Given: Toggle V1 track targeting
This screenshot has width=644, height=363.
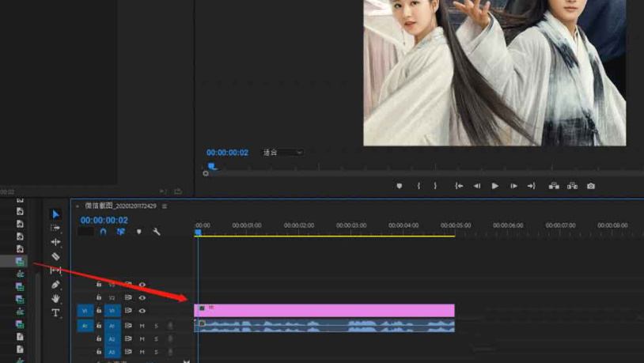Looking at the screenshot, I should 112,311.
